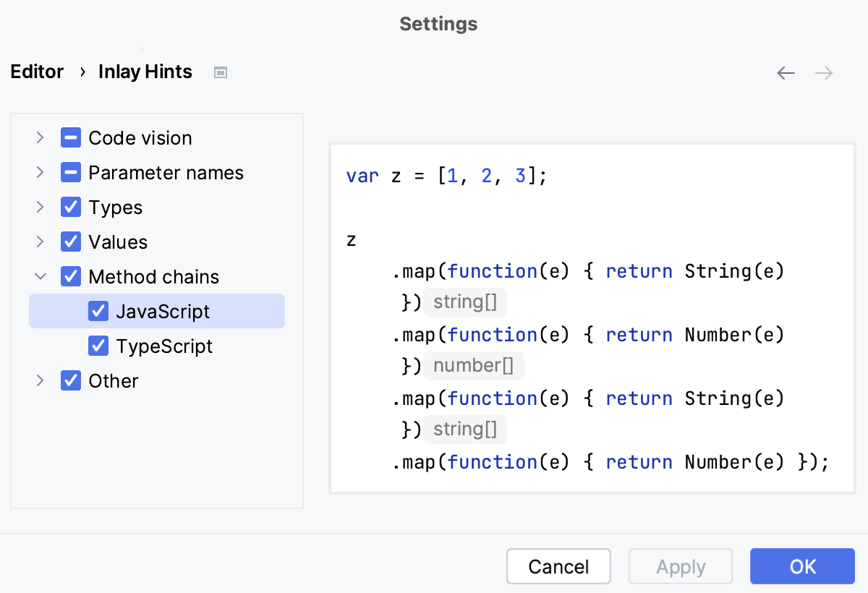Toggle the Code vision checkbox
This screenshot has width=868, height=593.
tap(70, 137)
